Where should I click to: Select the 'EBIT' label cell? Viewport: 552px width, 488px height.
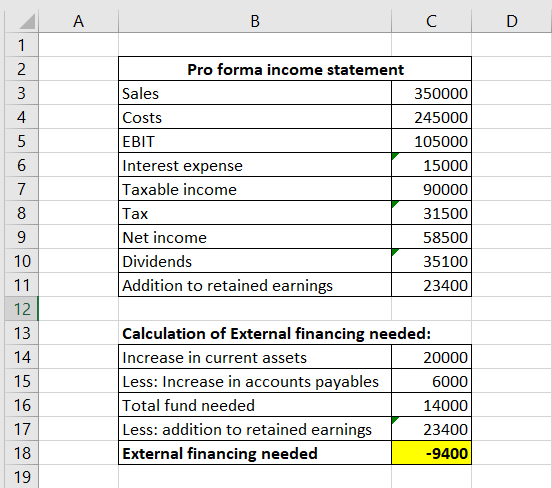255,141
